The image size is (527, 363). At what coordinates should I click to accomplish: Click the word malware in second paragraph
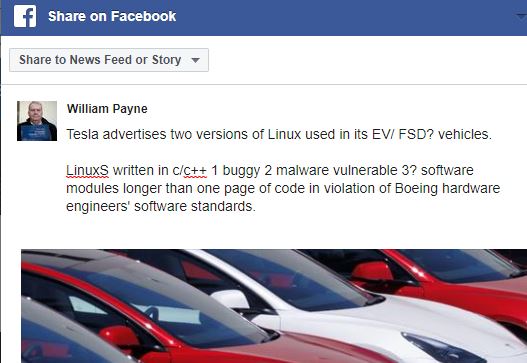point(302,170)
